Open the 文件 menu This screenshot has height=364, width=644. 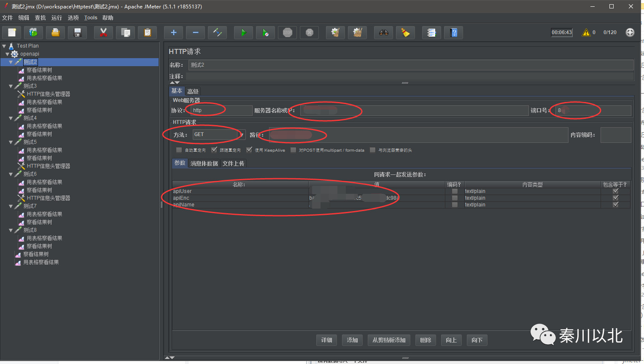click(x=8, y=18)
